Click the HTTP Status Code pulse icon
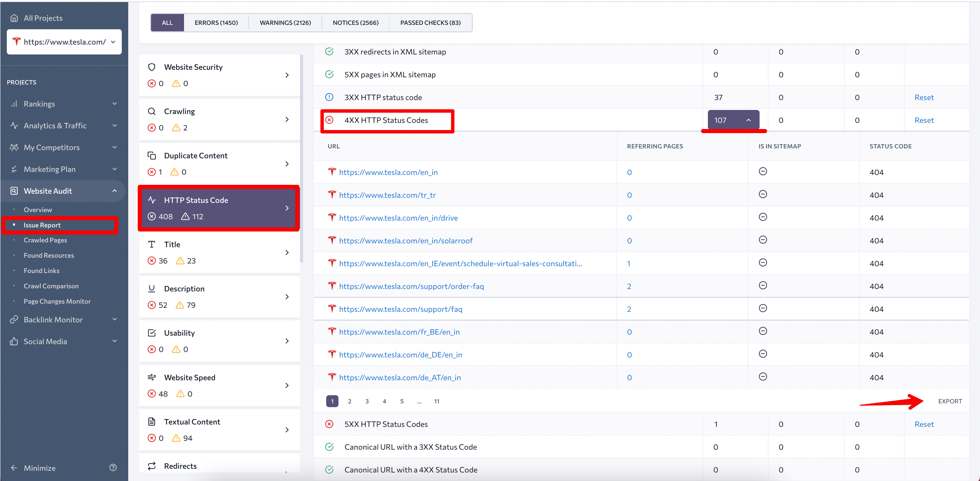 pyautogui.click(x=151, y=200)
